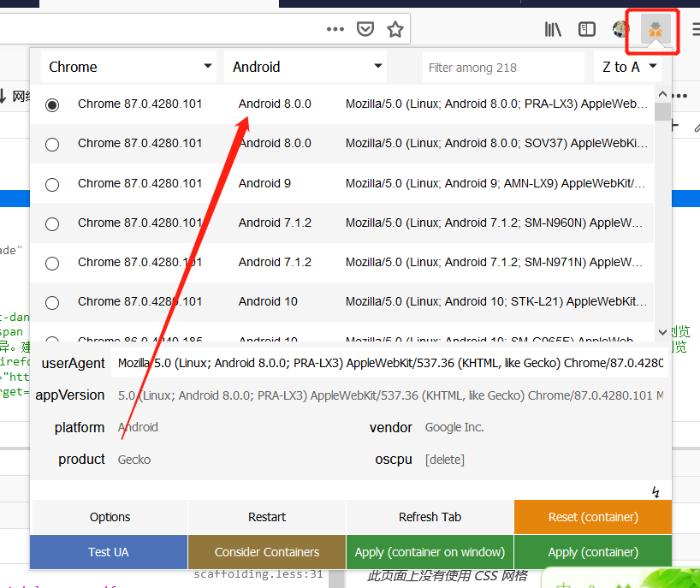700x588 pixels.
Task: Click Mozilla/5.0 string for AMN-LX9 row
Action: tap(495, 183)
